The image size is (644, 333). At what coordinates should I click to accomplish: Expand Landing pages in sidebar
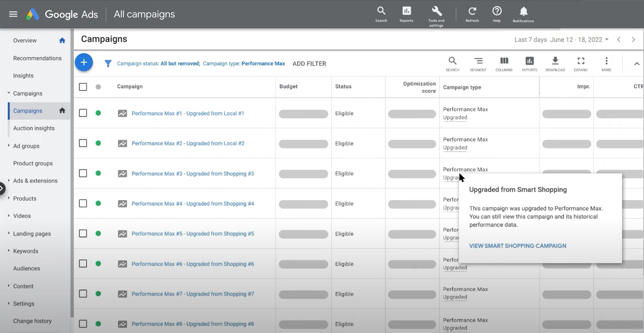click(9, 233)
